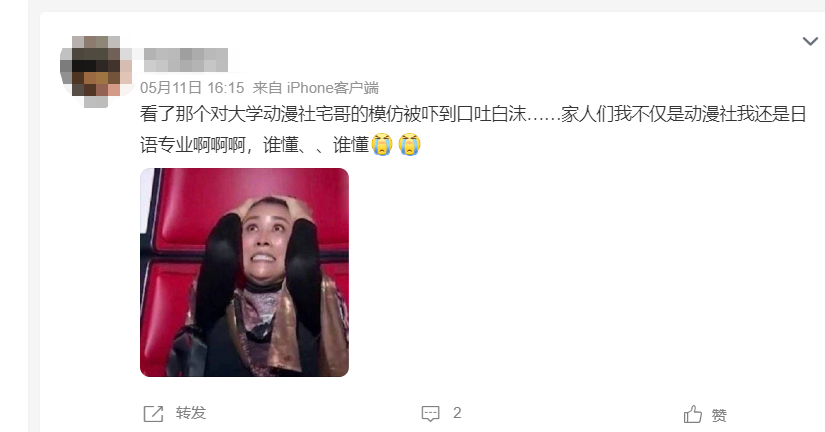
Task: Click the 来自 source prefix text
Action: point(267,88)
